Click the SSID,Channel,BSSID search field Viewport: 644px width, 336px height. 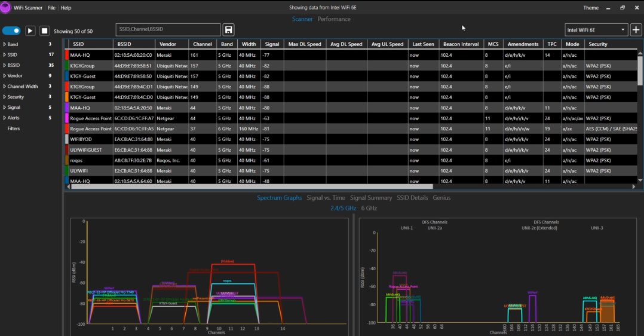click(x=168, y=29)
